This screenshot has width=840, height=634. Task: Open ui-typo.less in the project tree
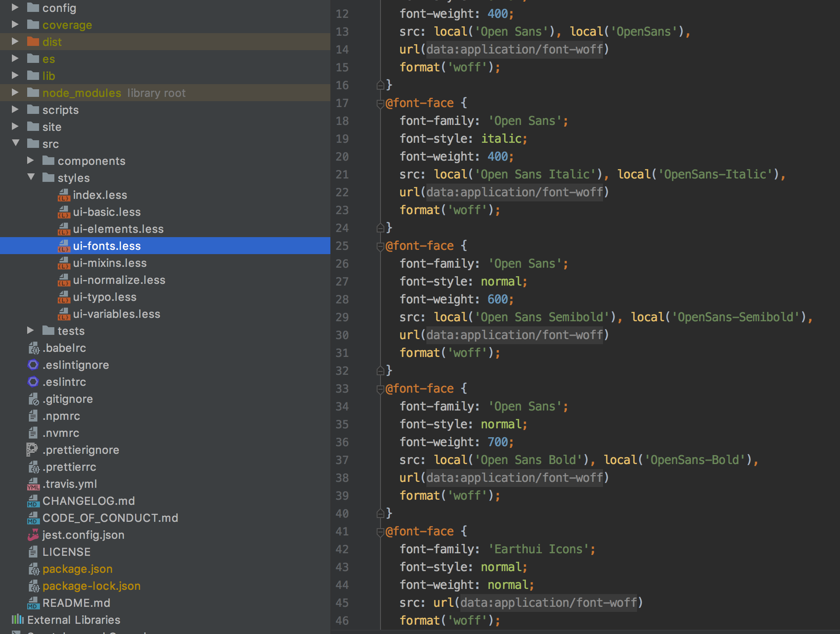[x=104, y=297]
